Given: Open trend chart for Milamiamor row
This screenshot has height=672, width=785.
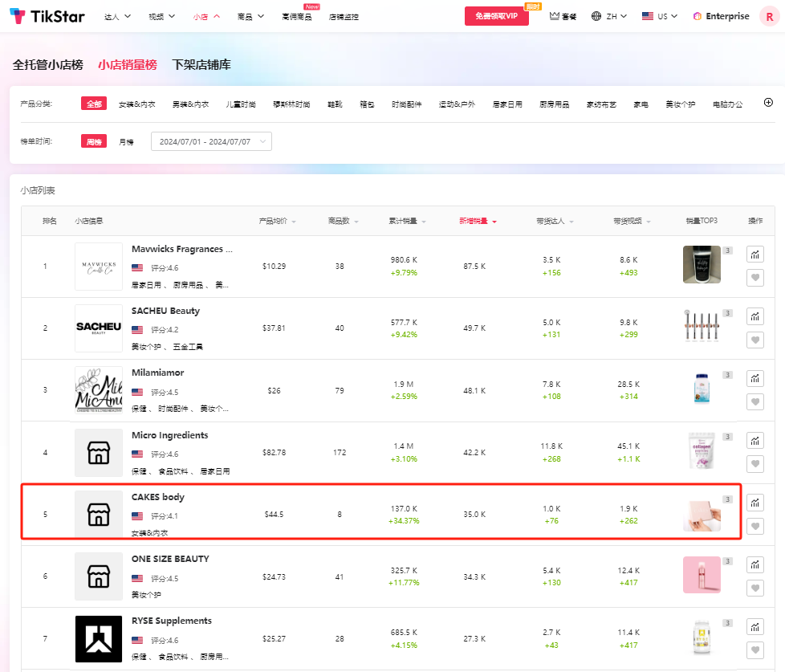Looking at the screenshot, I should [755, 378].
